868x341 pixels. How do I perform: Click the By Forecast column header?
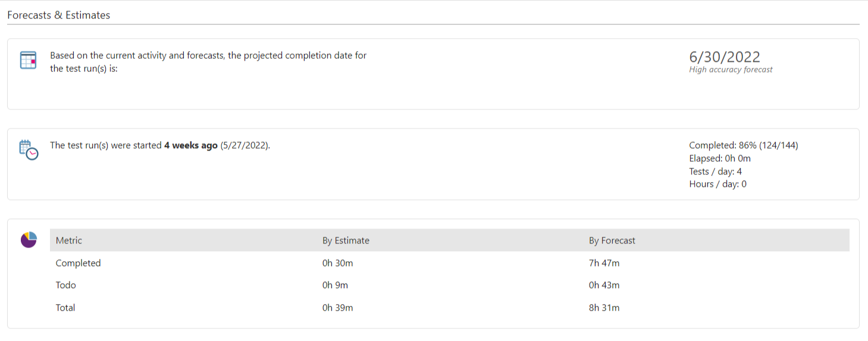pos(612,240)
